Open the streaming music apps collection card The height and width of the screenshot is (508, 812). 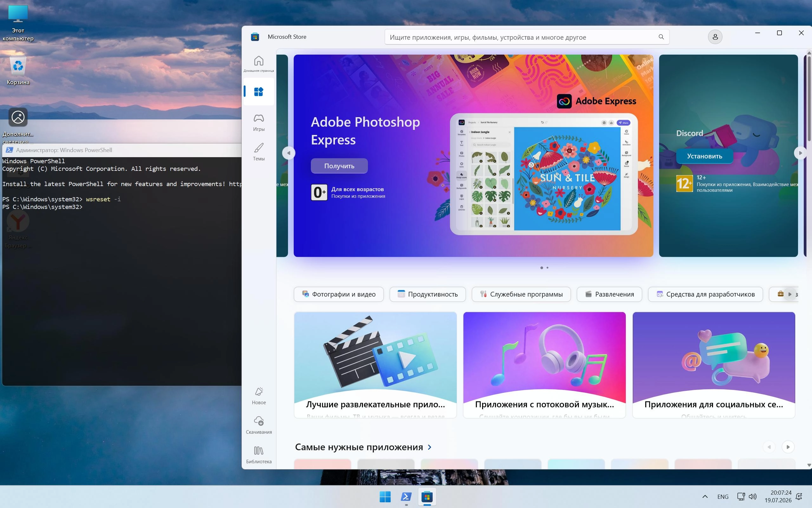[x=544, y=365]
